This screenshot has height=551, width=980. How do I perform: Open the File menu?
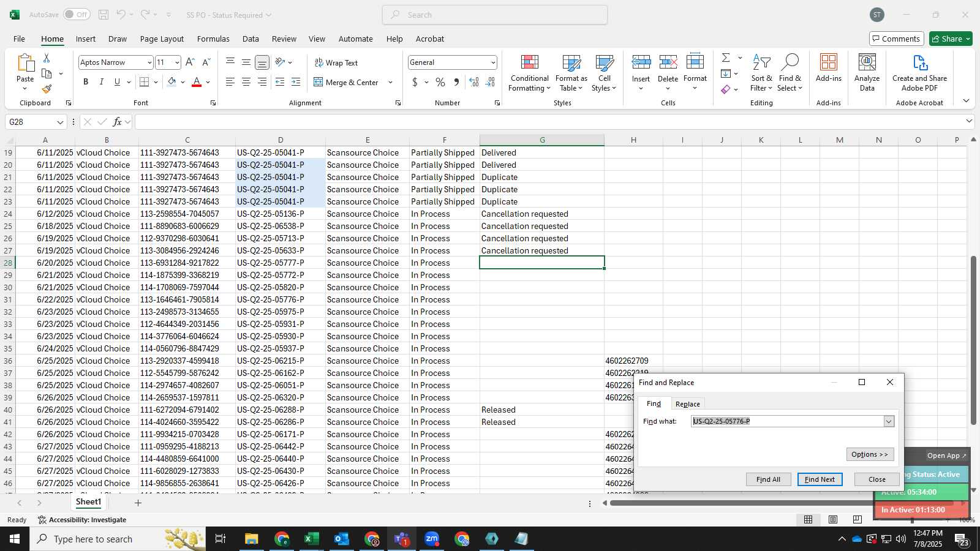tap(19, 39)
